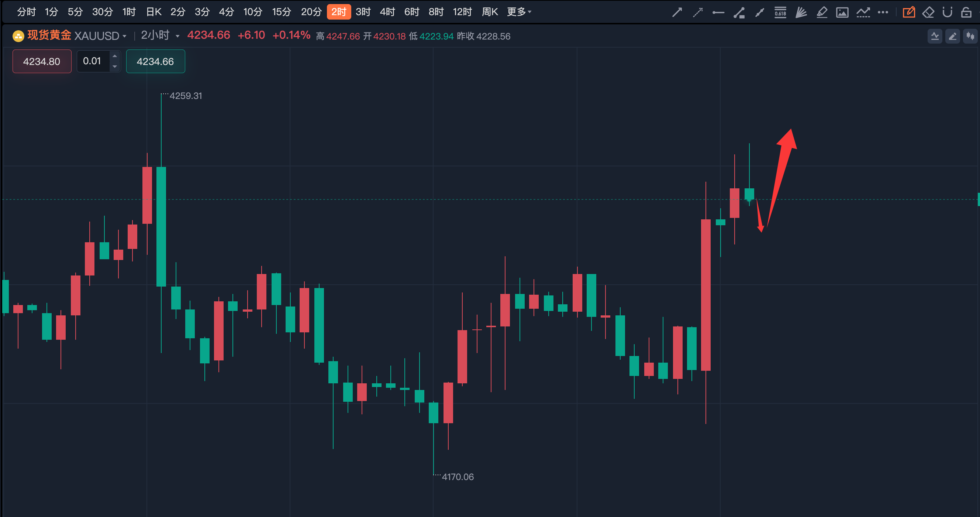Select the fan lines drawing tool
980x517 pixels.
(801, 12)
